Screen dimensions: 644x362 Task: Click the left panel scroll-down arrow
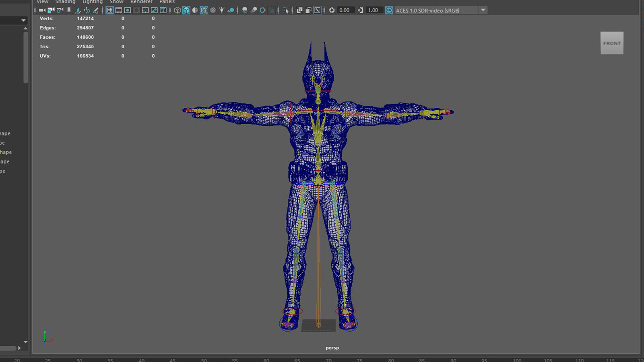[25, 342]
